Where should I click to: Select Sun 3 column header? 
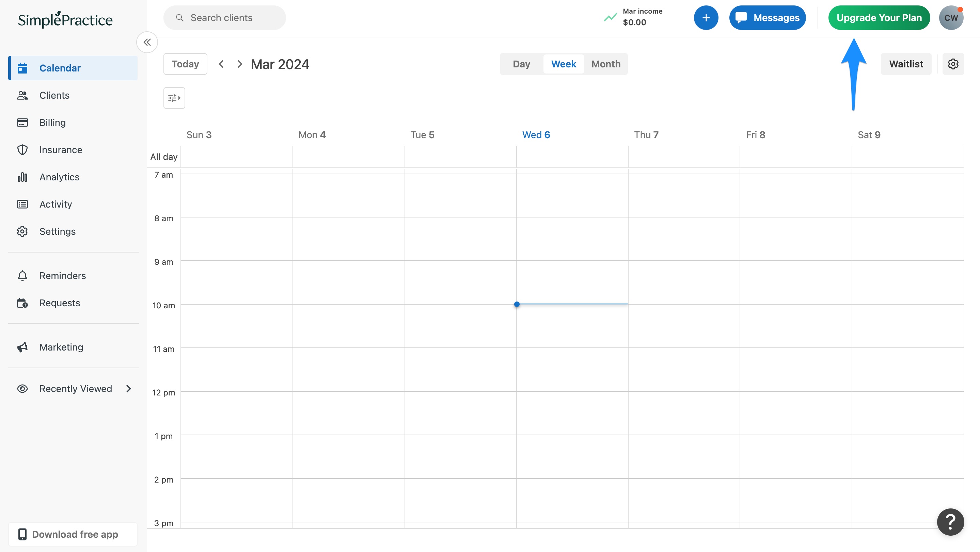199,135
